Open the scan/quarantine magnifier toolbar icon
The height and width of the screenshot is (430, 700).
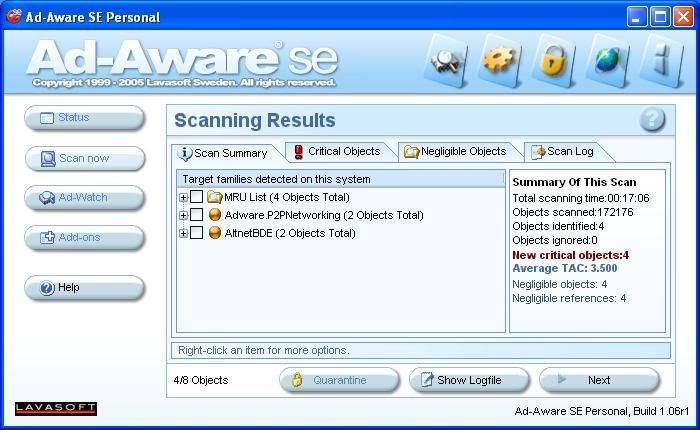click(446, 62)
